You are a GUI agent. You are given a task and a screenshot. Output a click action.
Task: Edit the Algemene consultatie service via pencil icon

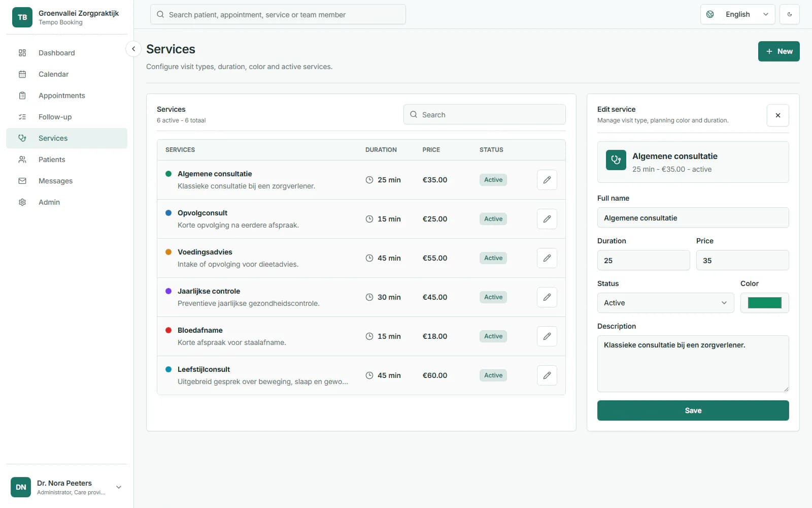coord(547,180)
